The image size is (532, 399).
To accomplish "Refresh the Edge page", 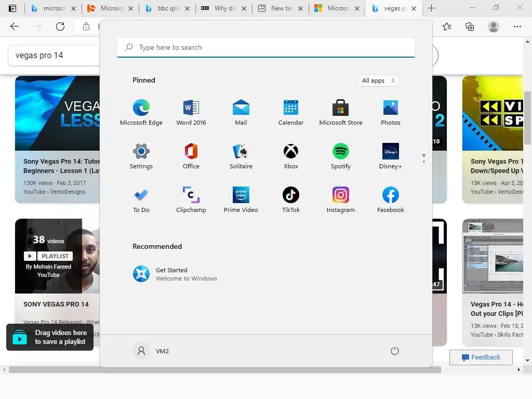I will pyautogui.click(x=60, y=26).
